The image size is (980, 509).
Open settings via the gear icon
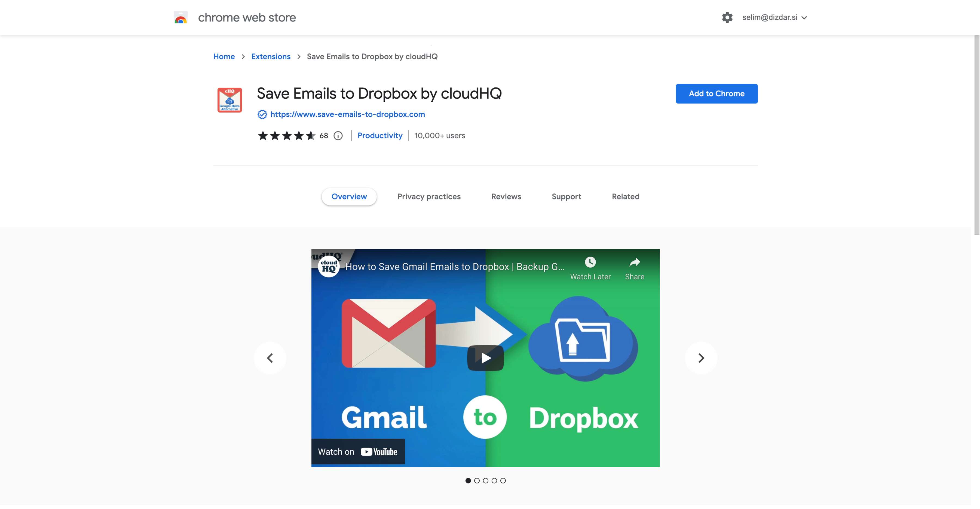(727, 17)
